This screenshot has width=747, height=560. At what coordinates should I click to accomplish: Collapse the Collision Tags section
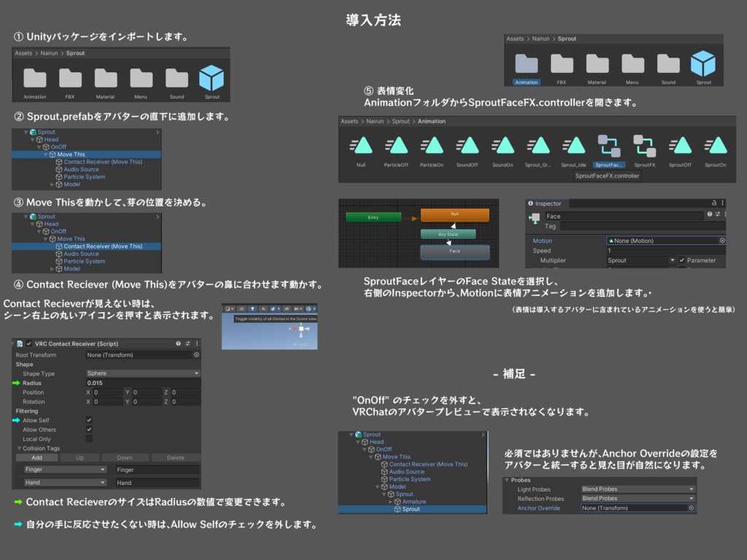(x=20, y=448)
